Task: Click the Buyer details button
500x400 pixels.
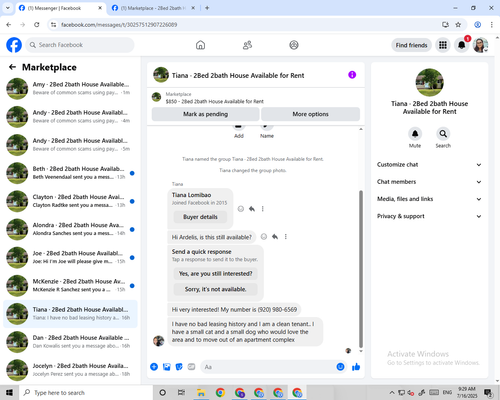Action: point(200,217)
